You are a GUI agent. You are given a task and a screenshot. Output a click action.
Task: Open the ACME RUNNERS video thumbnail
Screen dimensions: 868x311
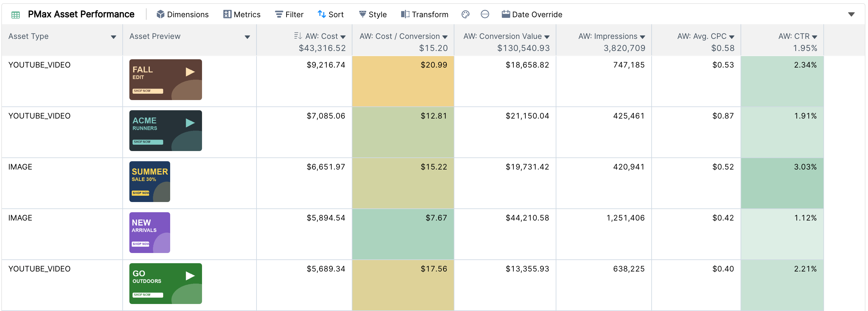pos(165,130)
